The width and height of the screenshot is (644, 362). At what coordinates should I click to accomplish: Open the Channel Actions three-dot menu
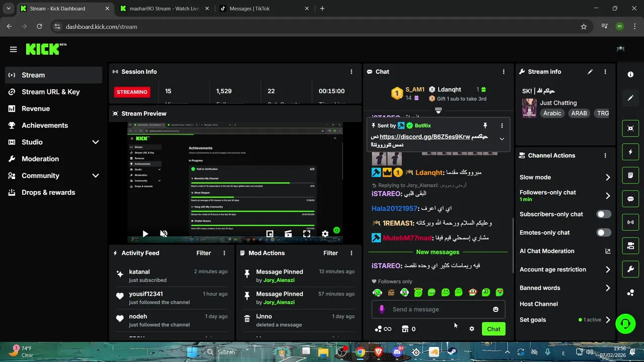coord(605,156)
